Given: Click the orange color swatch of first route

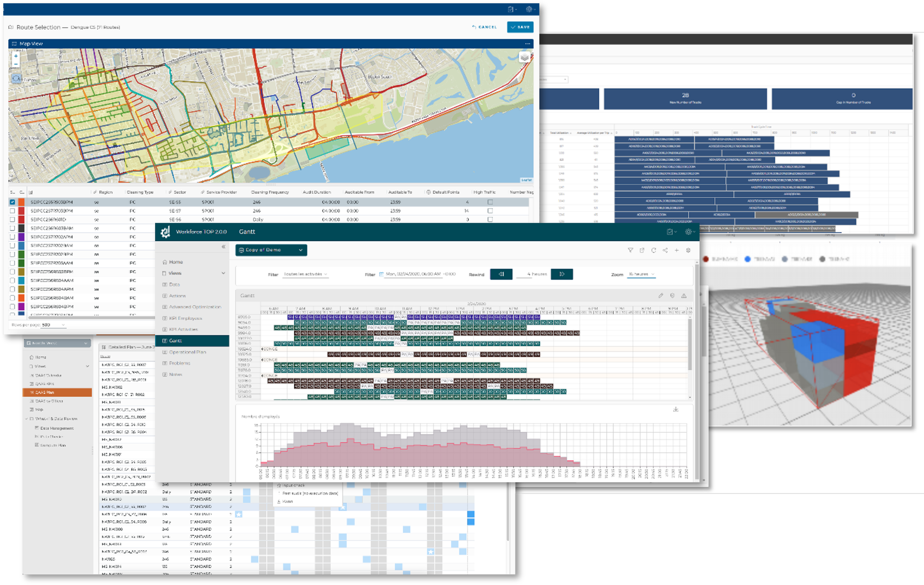Looking at the screenshot, I should pyautogui.click(x=21, y=202).
